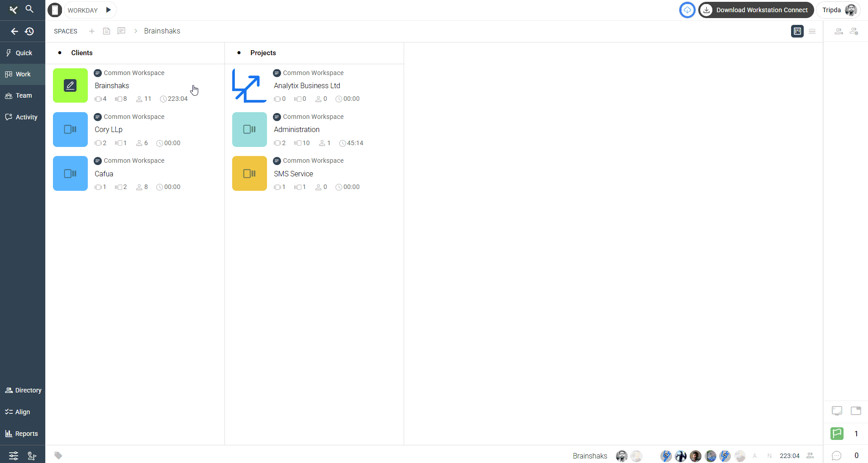
Task: Click the green flag icon
Action: (837, 434)
